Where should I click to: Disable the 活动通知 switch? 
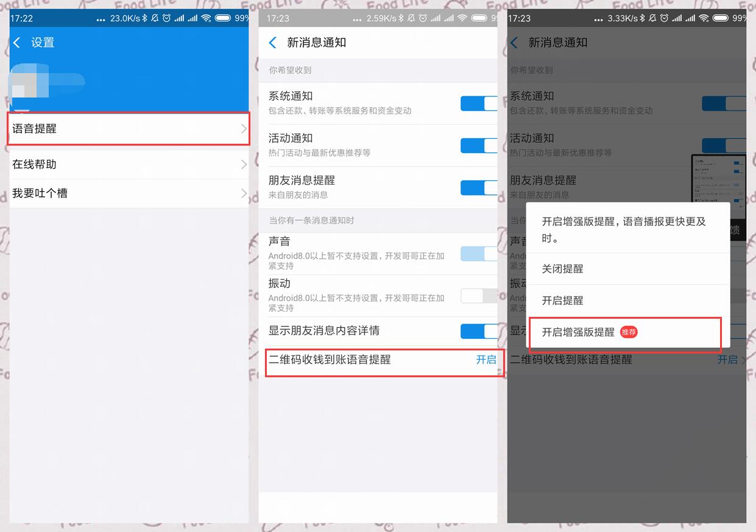(479, 146)
